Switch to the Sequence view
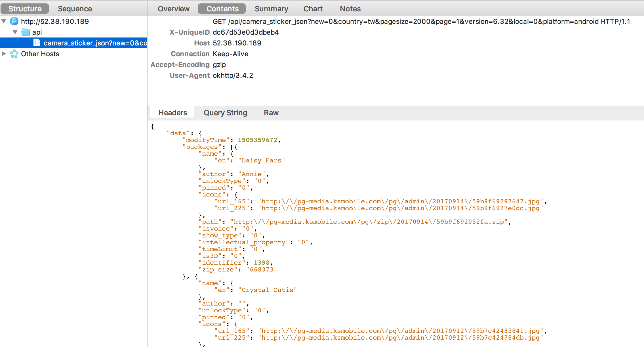The width and height of the screenshot is (644, 347). (x=75, y=9)
